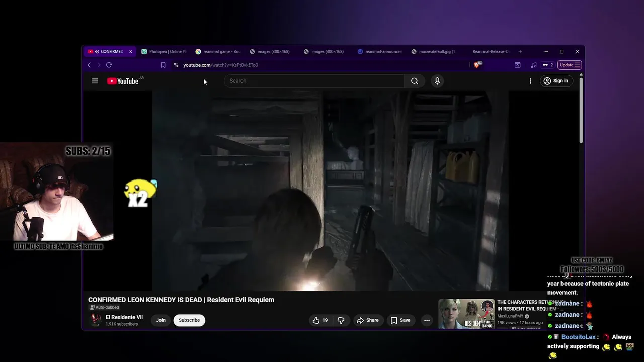Focus the YouTube Search field

coord(314,81)
